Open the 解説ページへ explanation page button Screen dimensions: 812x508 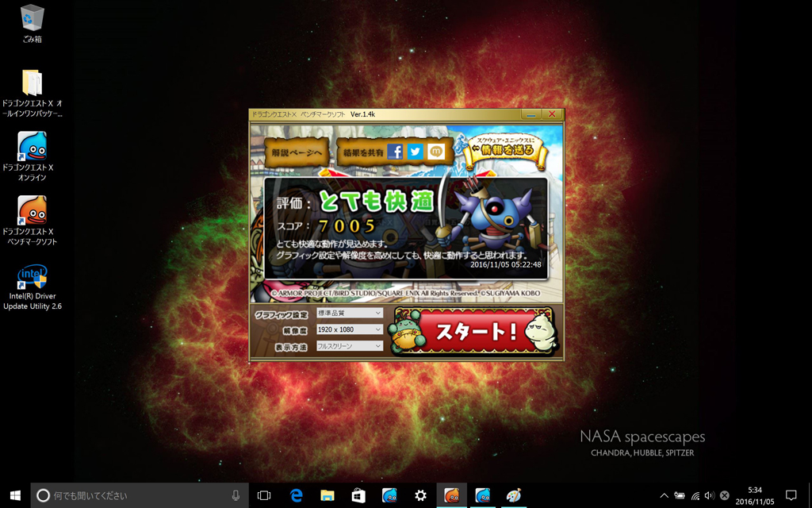[297, 152]
